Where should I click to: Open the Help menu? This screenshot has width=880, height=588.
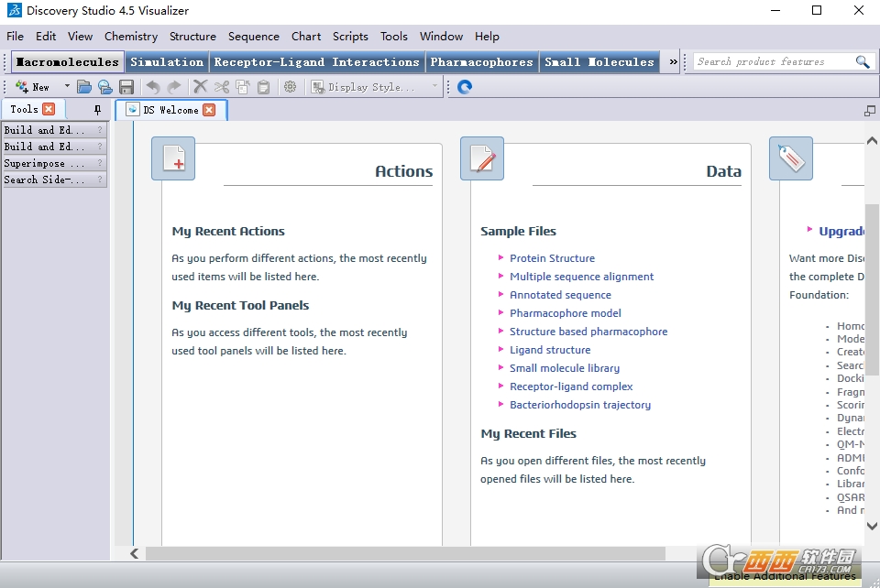click(x=487, y=37)
